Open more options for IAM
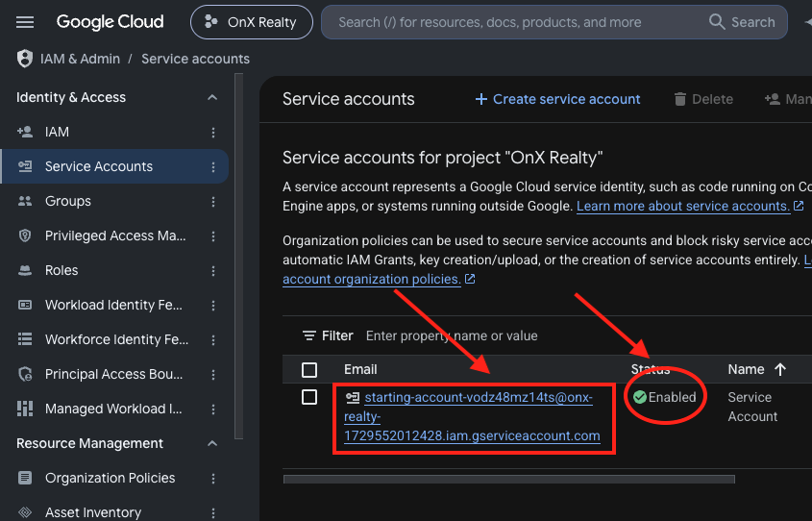 [x=213, y=133]
